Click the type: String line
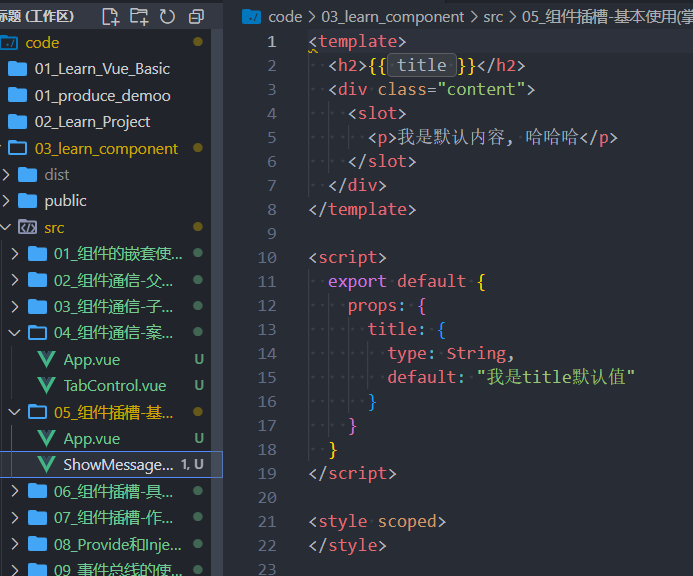This screenshot has width=693, height=576. [451, 354]
